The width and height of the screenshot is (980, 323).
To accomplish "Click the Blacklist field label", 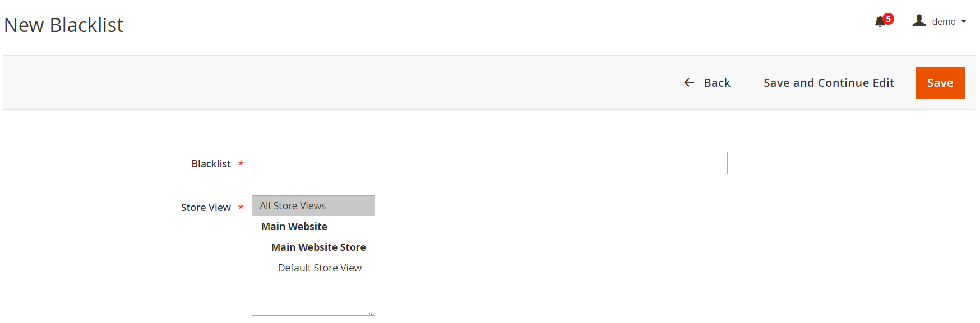I will coord(211,164).
